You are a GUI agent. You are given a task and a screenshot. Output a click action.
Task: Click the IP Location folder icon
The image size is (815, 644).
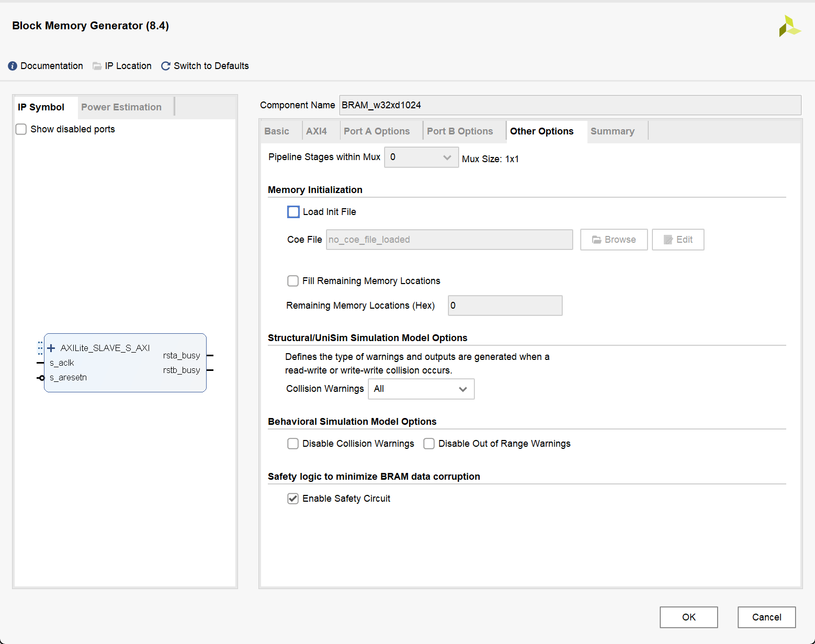point(97,66)
